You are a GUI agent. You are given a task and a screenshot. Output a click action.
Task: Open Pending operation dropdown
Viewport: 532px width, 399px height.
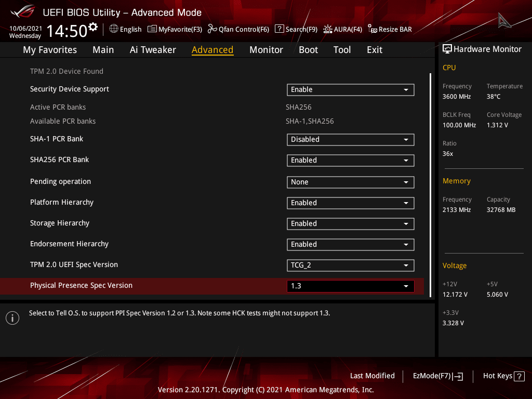click(x=351, y=182)
